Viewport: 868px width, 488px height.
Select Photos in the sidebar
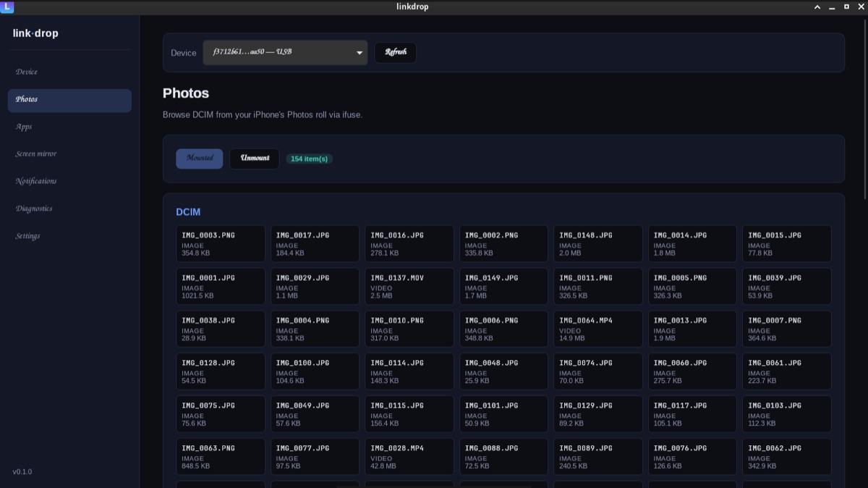pyautogui.click(x=69, y=100)
